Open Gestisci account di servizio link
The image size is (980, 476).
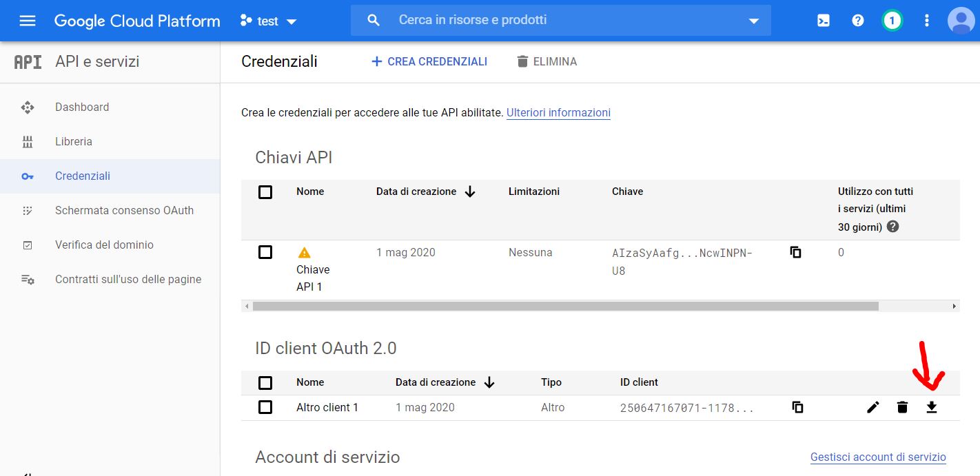(x=878, y=457)
